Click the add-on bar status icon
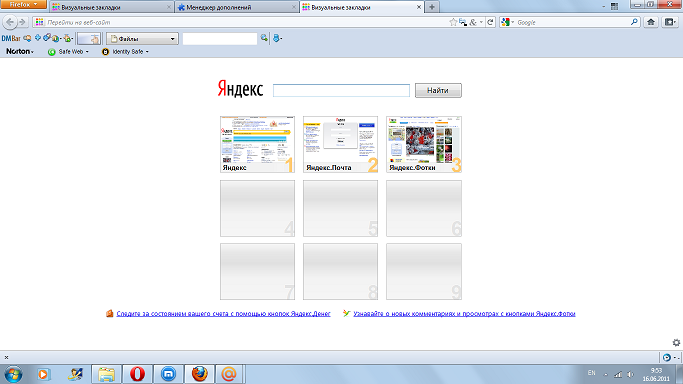Image resolution: width=683 pixels, height=384 pixels. click(x=667, y=357)
